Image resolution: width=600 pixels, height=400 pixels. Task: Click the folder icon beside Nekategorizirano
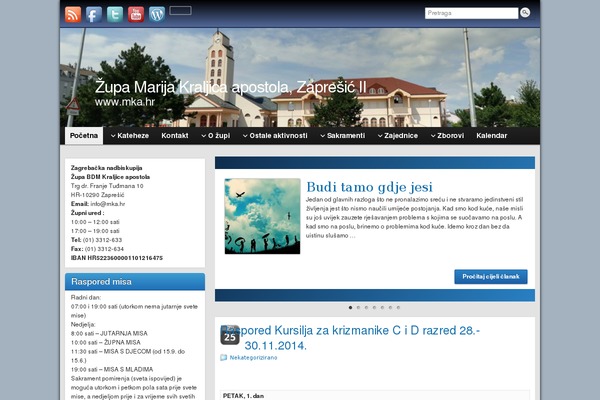coord(223,358)
